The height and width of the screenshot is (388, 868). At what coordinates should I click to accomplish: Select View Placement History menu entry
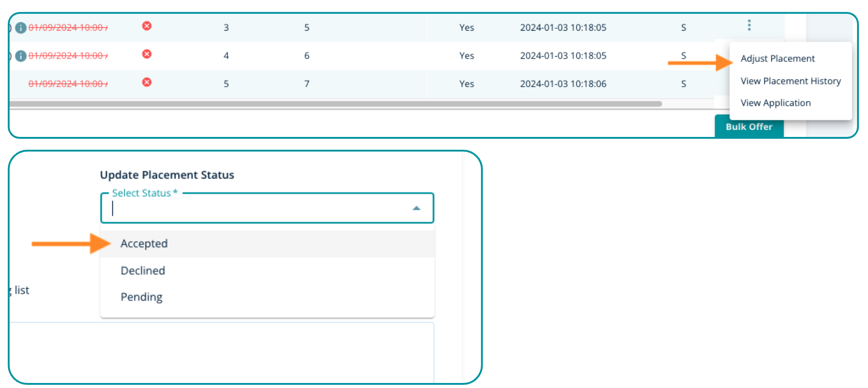pyautogui.click(x=790, y=81)
